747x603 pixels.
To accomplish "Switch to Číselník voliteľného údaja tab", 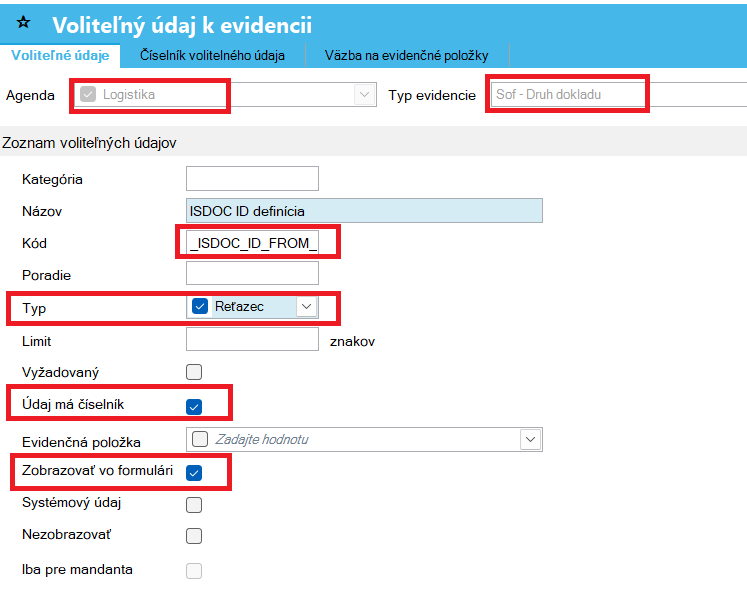I will click(x=212, y=55).
